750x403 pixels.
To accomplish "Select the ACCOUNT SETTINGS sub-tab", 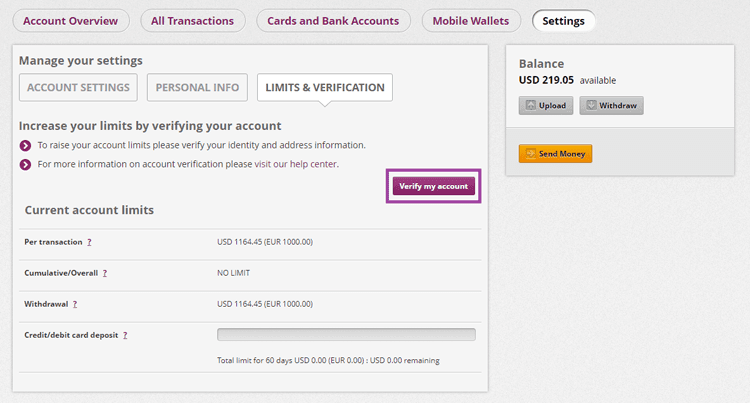I will tap(78, 87).
